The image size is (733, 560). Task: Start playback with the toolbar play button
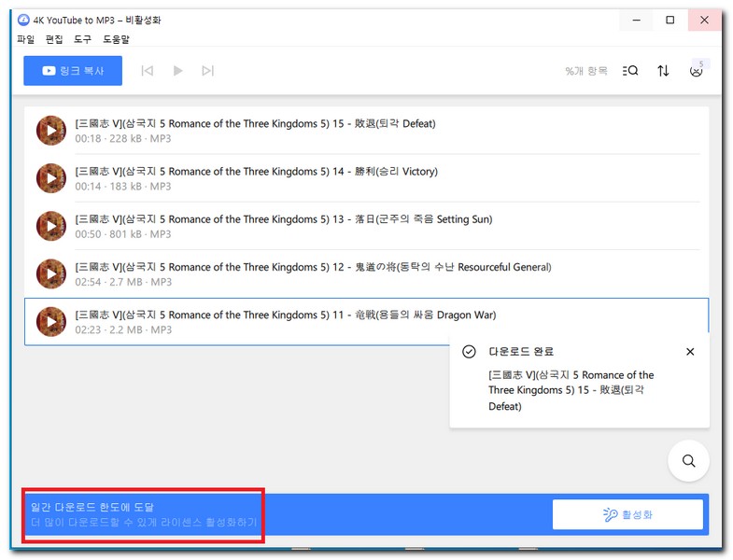click(x=177, y=71)
